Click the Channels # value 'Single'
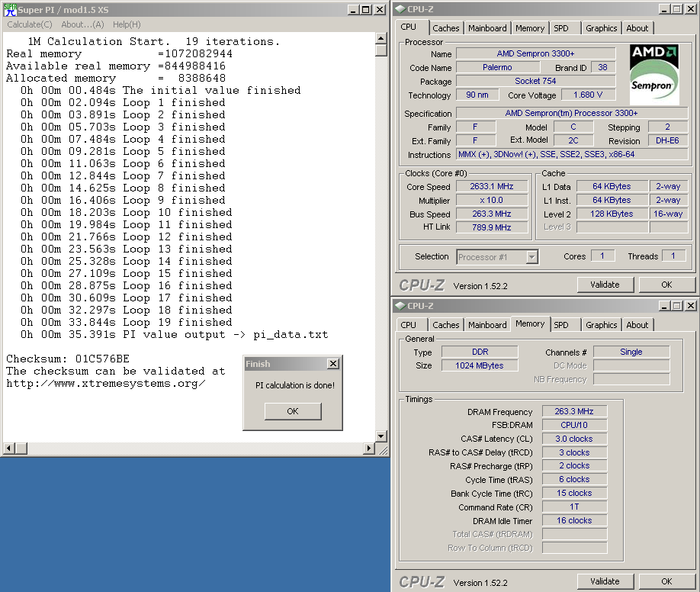The image size is (700, 592). [631, 352]
